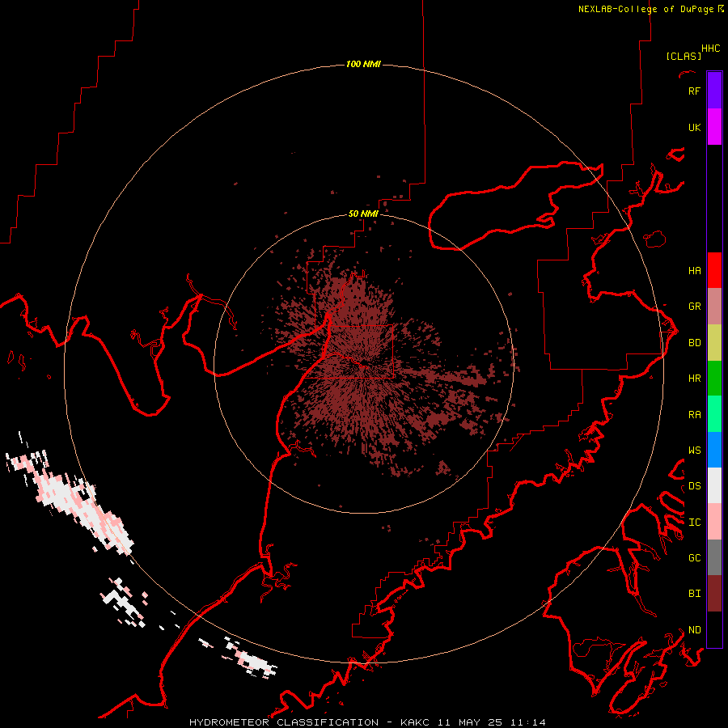Viewport: 728px width, 728px height.
Task: Click the BD legend label
Action: pyautogui.click(x=694, y=343)
